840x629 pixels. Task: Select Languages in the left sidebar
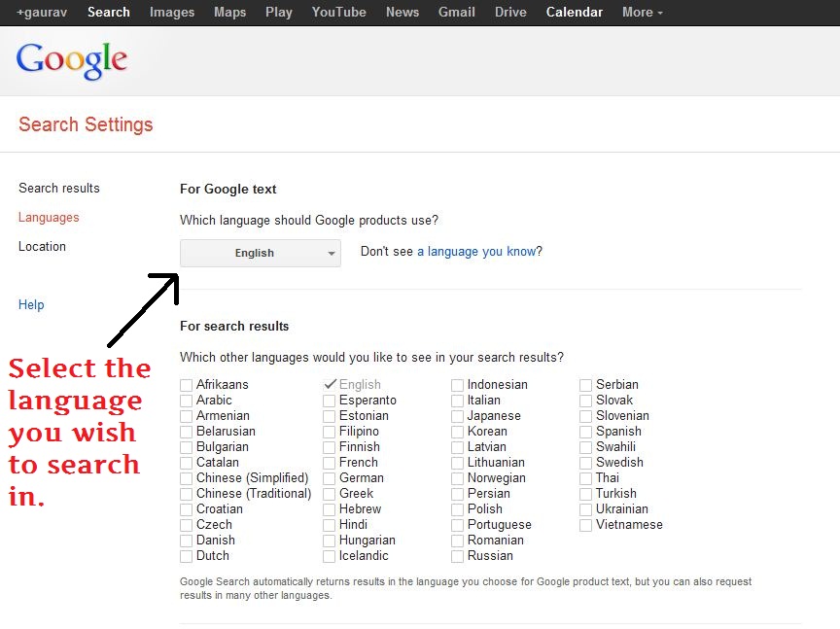tap(49, 217)
